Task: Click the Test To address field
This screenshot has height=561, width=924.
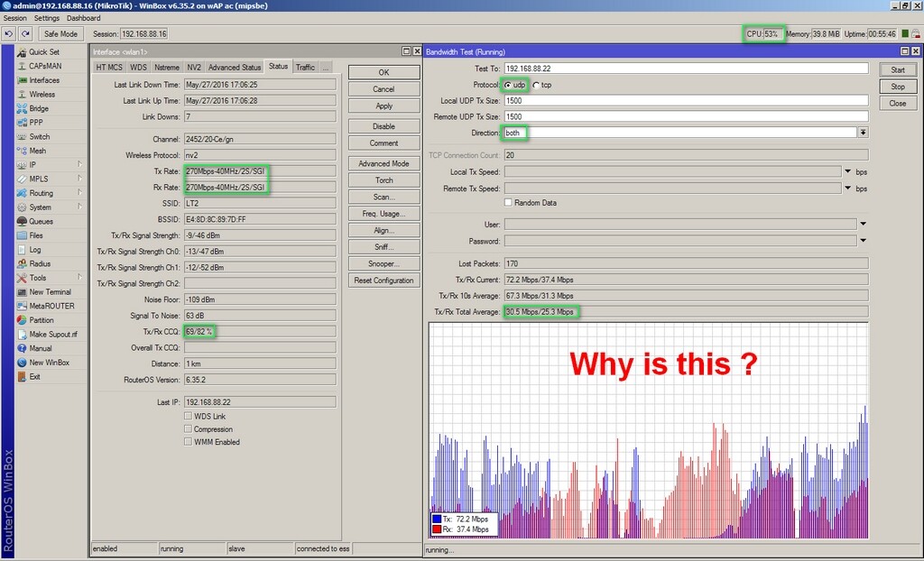Action: coord(686,69)
